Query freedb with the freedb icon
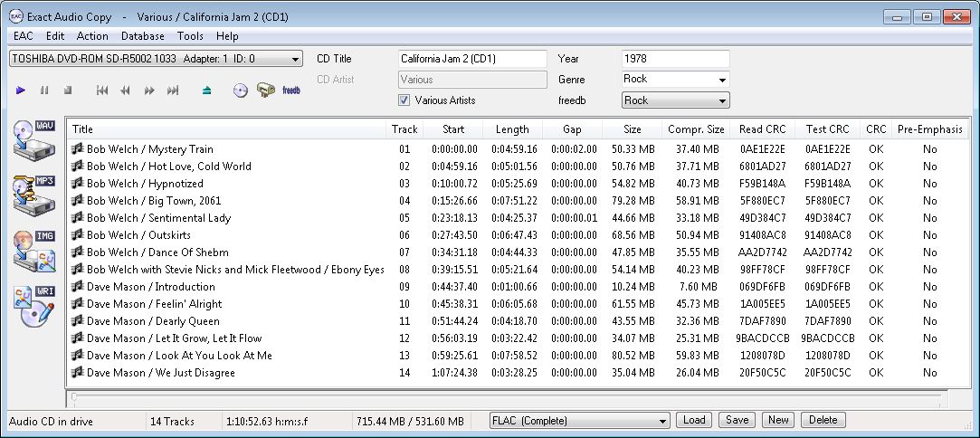 click(x=291, y=90)
